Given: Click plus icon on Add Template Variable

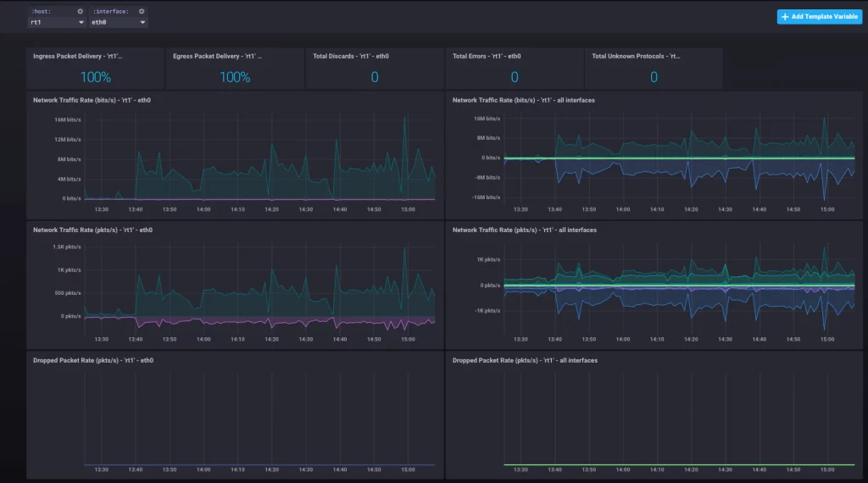Looking at the screenshot, I should click(785, 16).
